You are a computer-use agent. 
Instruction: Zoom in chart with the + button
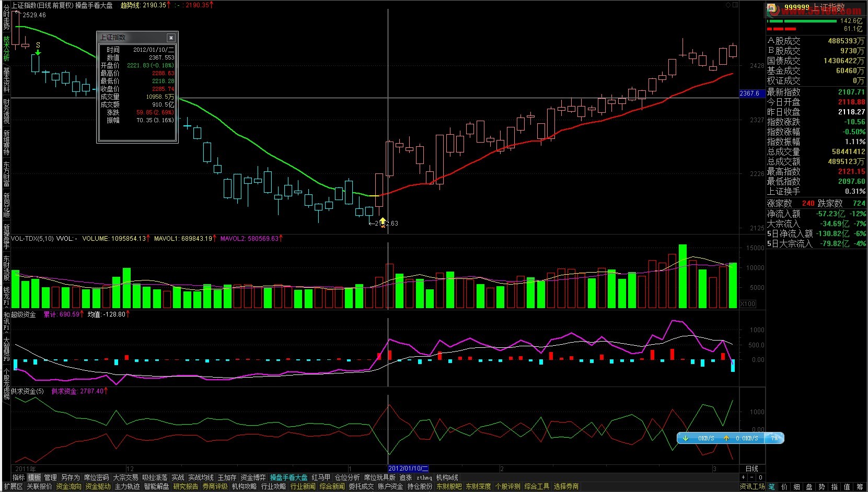(744, 477)
